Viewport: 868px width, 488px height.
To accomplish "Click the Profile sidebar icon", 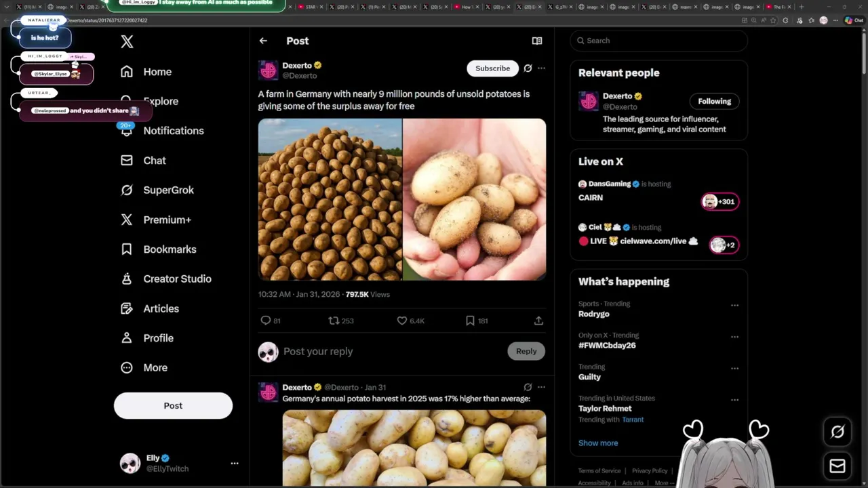I will tap(127, 338).
